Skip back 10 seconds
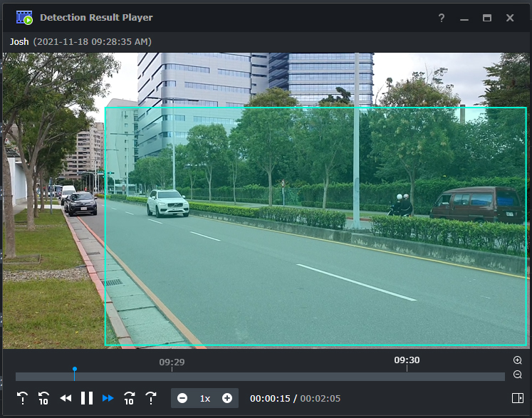Screen dimensions: 532x418 [x=44, y=398]
